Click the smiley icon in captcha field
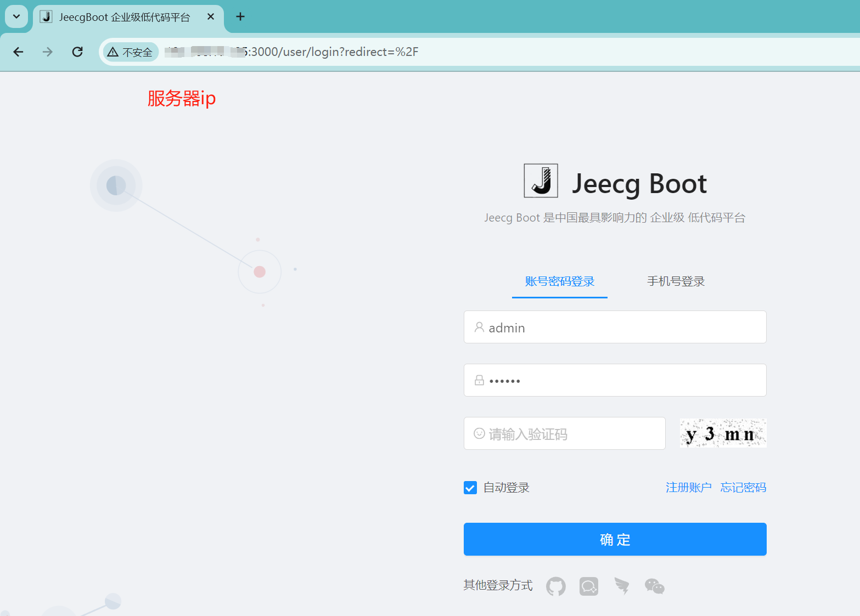This screenshot has height=616, width=860. point(479,433)
